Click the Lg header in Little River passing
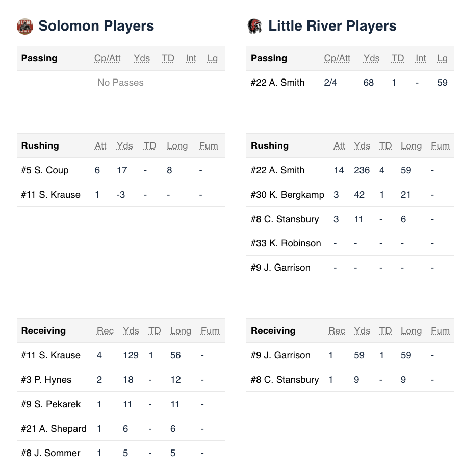Viewport: 463px width, 476px height. [x=442, y=58]
